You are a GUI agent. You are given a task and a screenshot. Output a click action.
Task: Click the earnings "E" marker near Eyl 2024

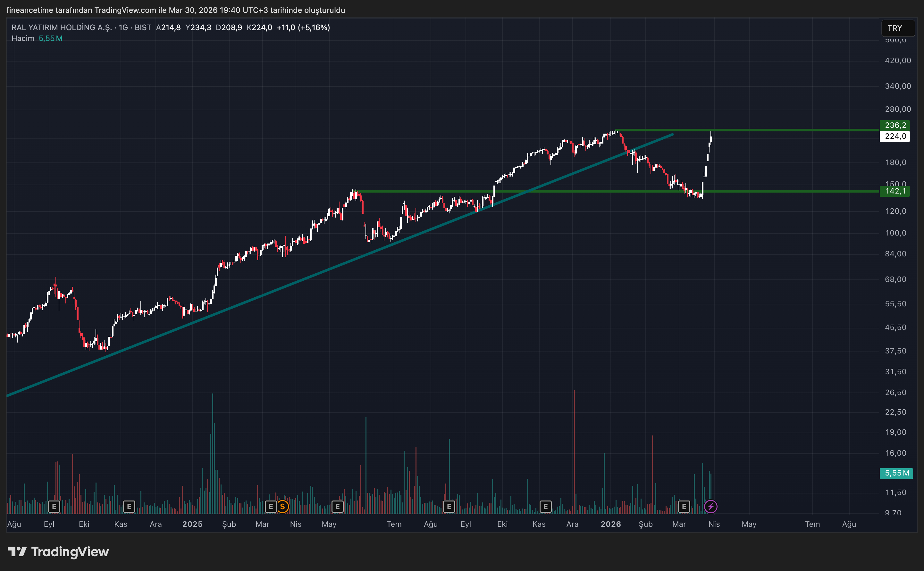tap(54, 506)
